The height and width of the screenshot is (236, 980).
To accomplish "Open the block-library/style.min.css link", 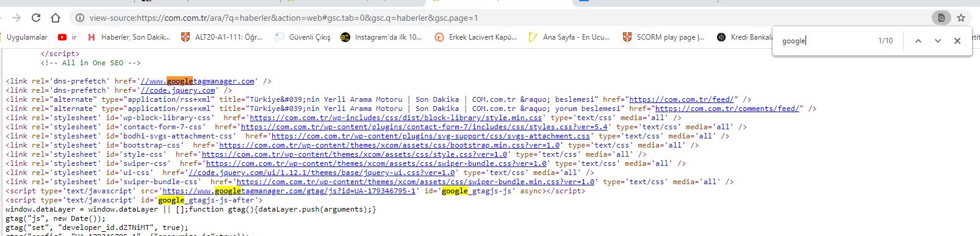I will click(x=395, y=118).
